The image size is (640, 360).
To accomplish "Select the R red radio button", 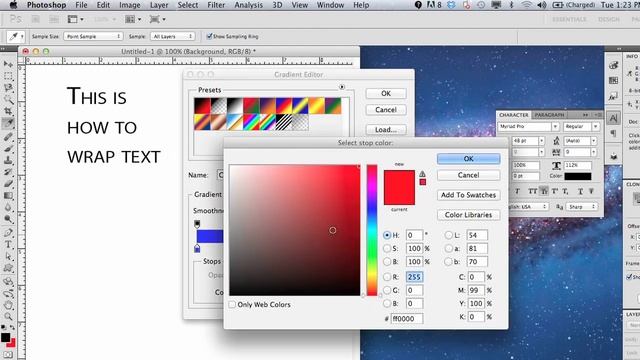I will tap(387, 277).
